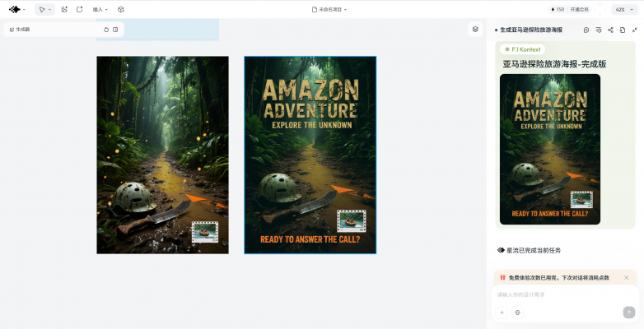The image size is (644, 329).
Task: Open the chat history list icon
Action: point(599,30)
